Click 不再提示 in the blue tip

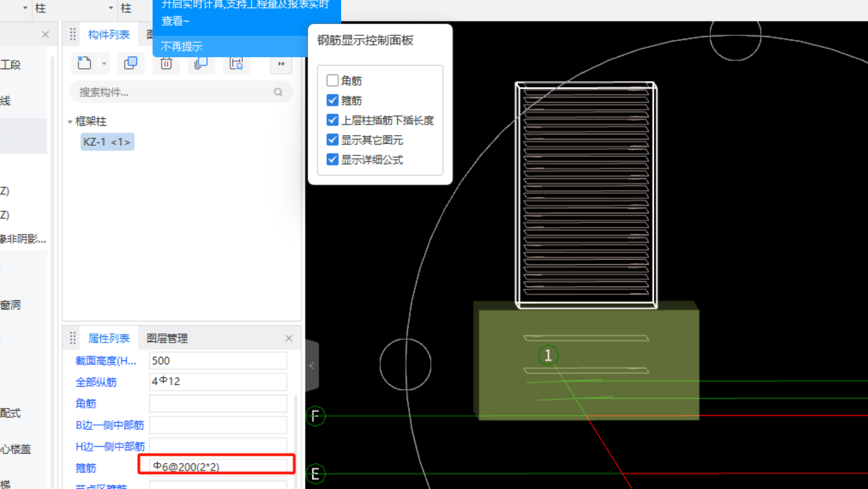pos(182,46)
